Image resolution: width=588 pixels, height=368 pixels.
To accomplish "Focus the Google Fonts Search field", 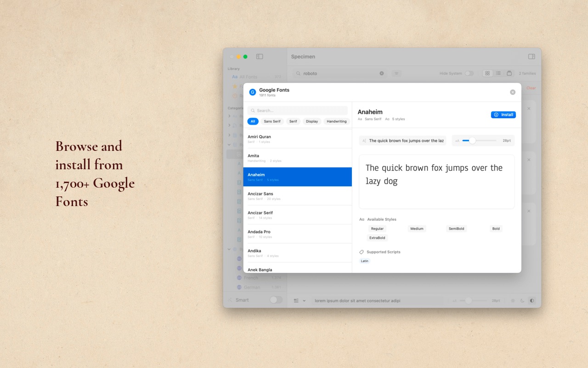I will tap(298, 110).
